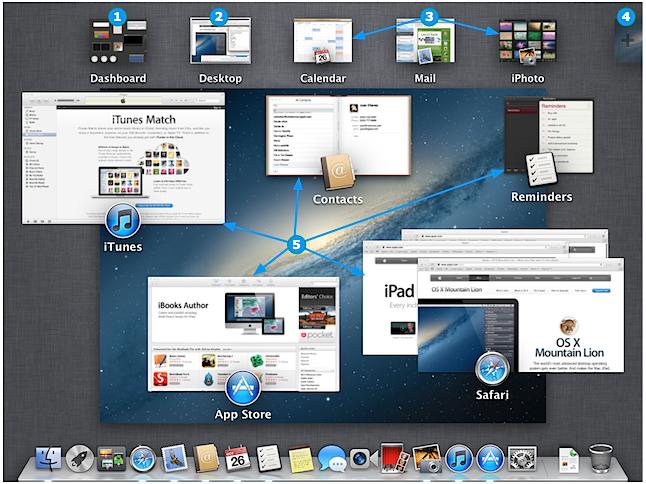Click the 'Calendar' space label
Screen dimensions: 646x484
click(x=323, y=78)
